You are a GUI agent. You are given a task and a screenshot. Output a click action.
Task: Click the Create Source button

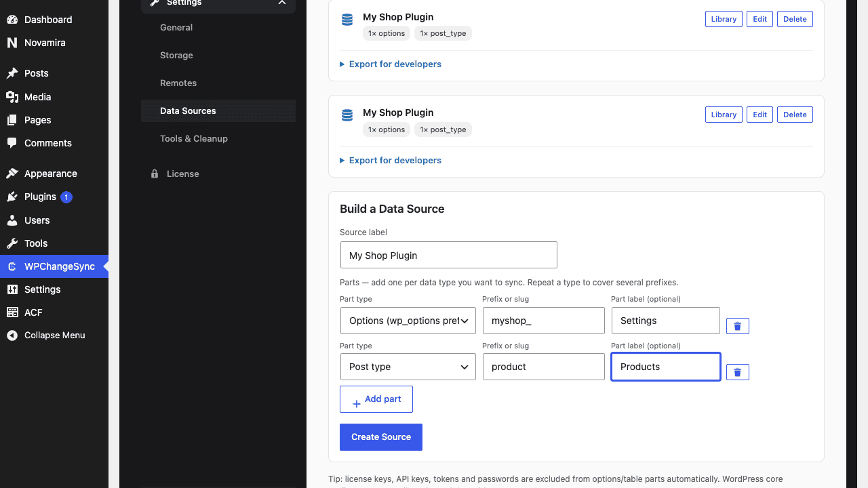(x=381, y=437)
